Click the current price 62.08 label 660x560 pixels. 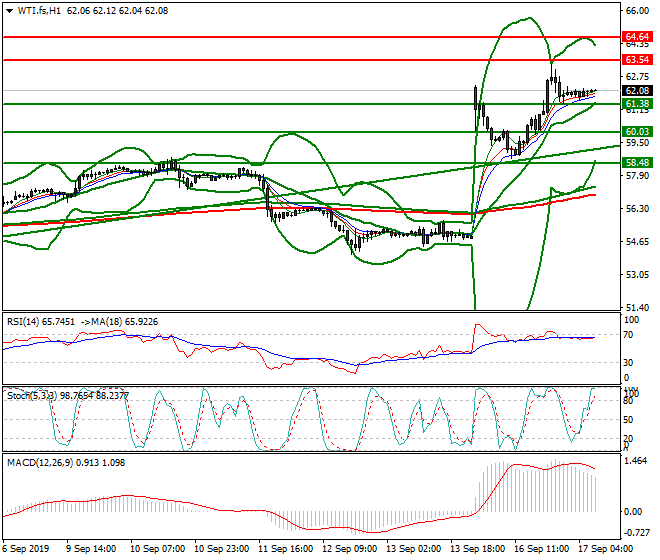tap(637, 91)
